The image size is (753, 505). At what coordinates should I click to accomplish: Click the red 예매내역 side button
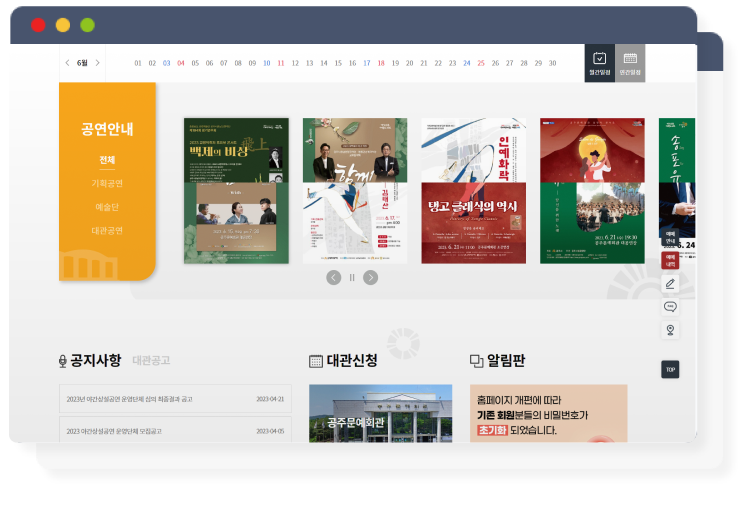pyautogui.click(x=670, y=261)
